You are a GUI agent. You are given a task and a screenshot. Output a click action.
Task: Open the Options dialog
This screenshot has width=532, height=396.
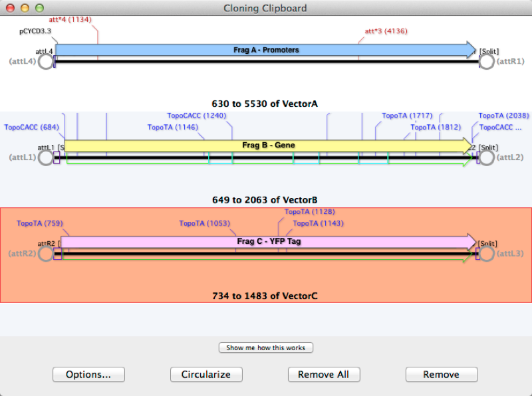88,374
